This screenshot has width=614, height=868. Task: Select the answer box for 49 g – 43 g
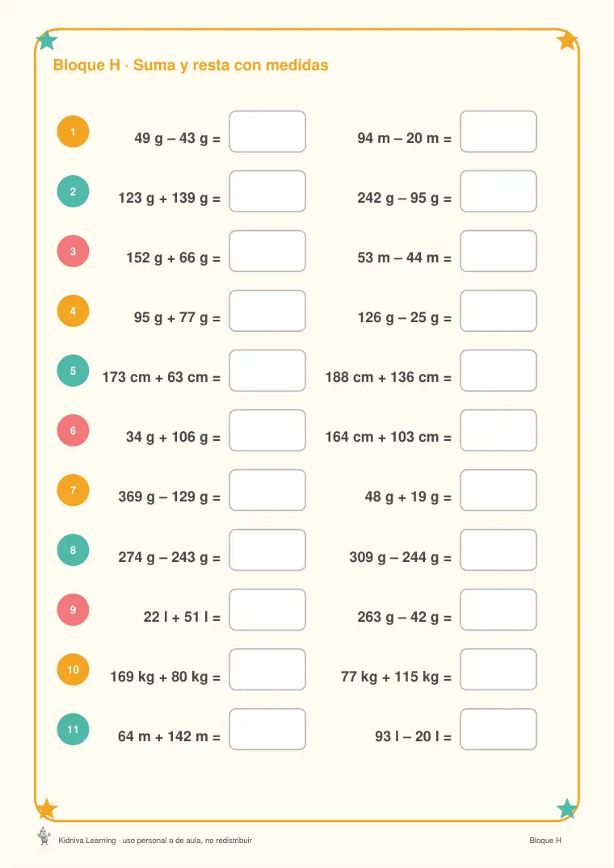pyautogui.click(x=267, y=132)
